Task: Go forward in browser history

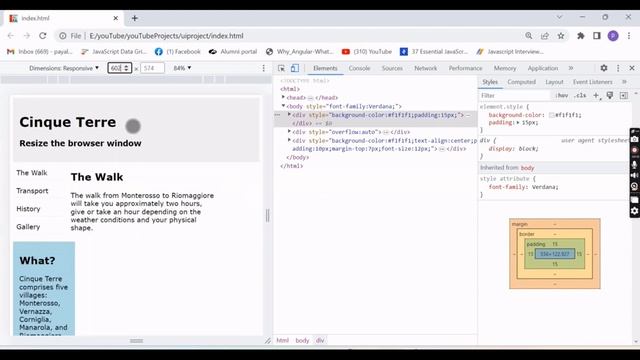Action: coord(27,36)
